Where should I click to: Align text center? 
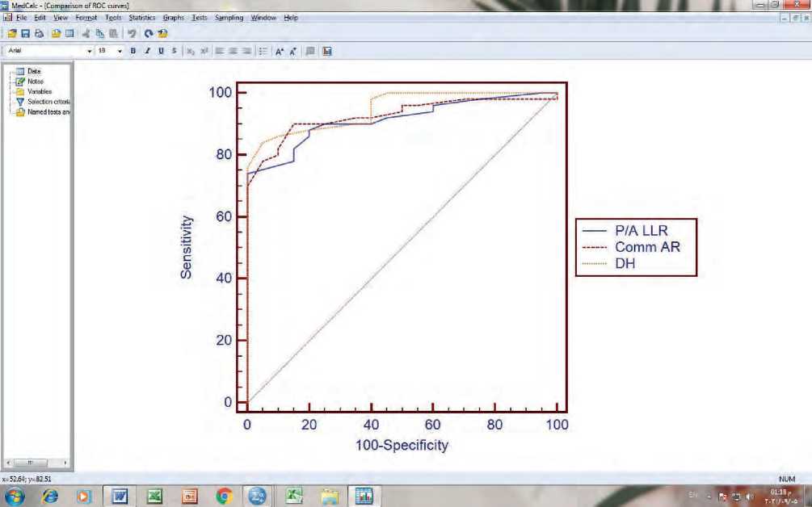[233, 51]
